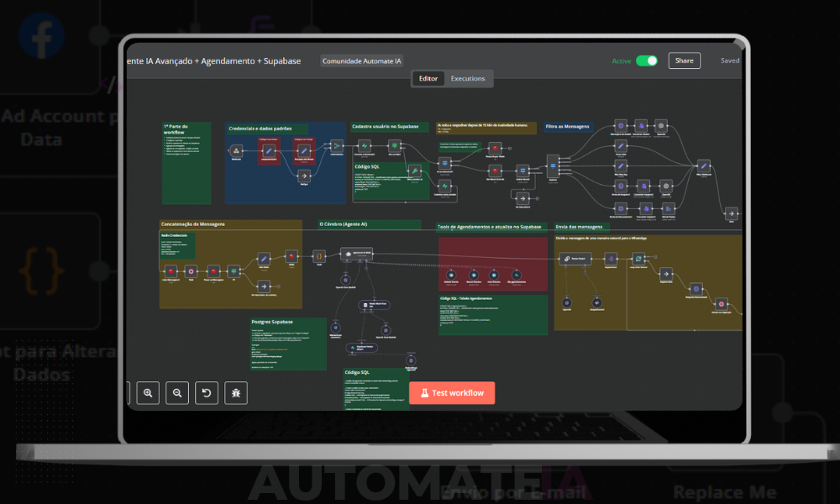The height and width of the screenshot is (504, 840).
Task: Click the Comunidade Automate IA tag
Action: click(x=363, y=61)
